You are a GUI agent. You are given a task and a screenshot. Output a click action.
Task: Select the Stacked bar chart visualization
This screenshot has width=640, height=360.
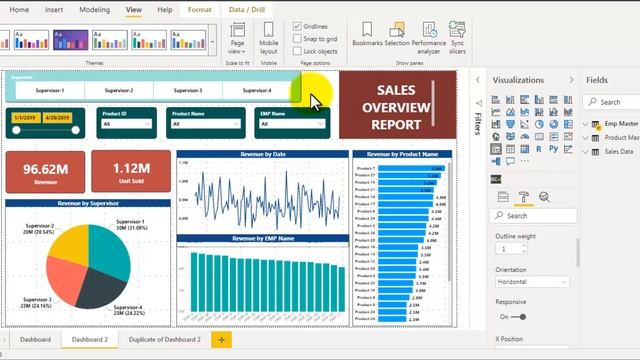tap(496, 100)
